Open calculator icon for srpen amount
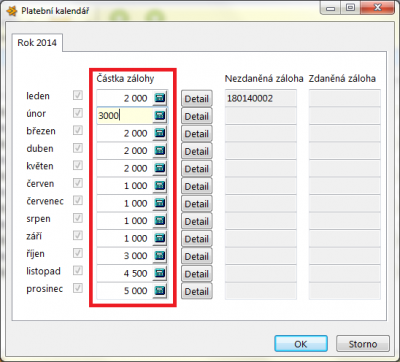Viewport: 400px width, 362px height. (x=160, y=221)
